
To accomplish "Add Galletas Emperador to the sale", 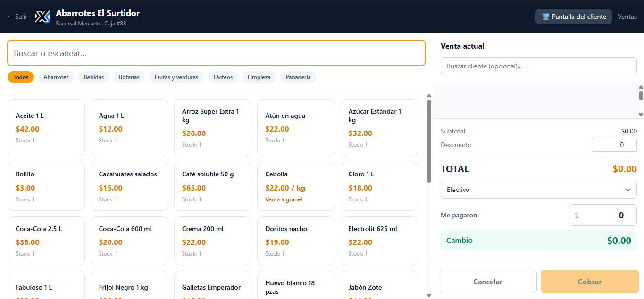I will coord(213,285).
